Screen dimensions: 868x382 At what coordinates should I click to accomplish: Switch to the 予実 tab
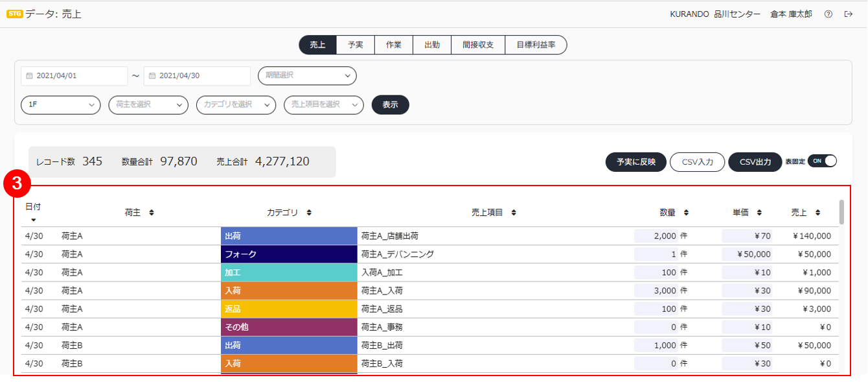click(356, 45)
